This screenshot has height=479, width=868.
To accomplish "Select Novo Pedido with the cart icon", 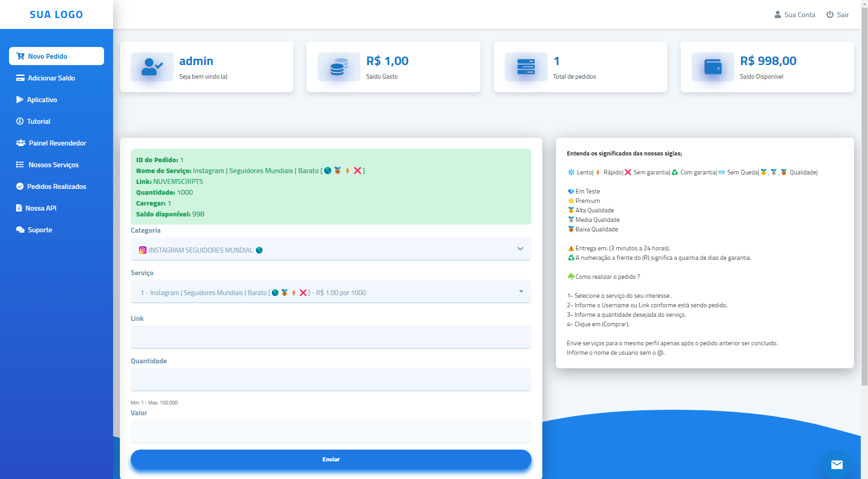I will click(x=20, y=56).
